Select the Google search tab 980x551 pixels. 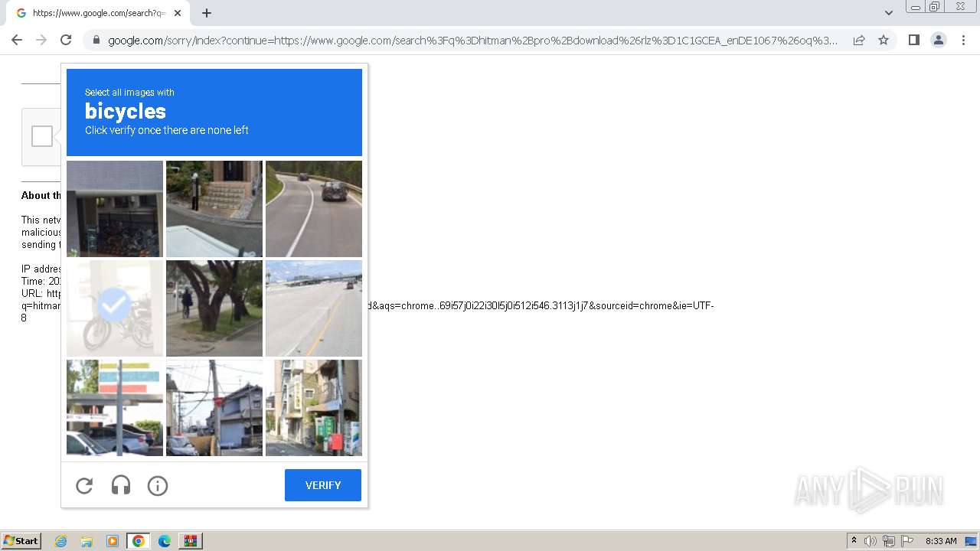pyautogui.click(x=98, y=13)
